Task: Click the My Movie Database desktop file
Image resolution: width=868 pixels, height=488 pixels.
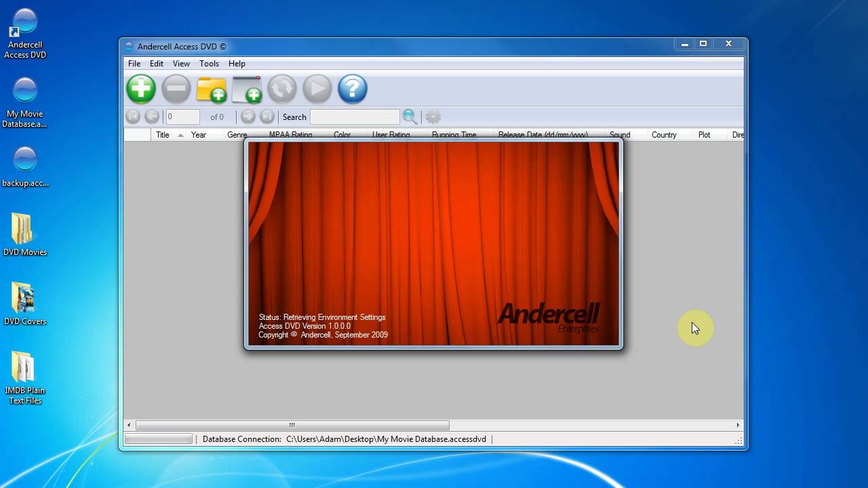Action: pos(25,103)
